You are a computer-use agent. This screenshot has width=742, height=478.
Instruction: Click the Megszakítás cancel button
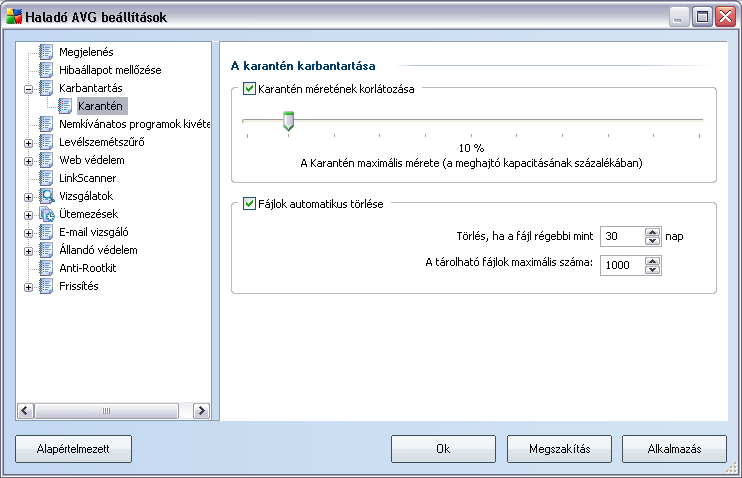[559, 449]
